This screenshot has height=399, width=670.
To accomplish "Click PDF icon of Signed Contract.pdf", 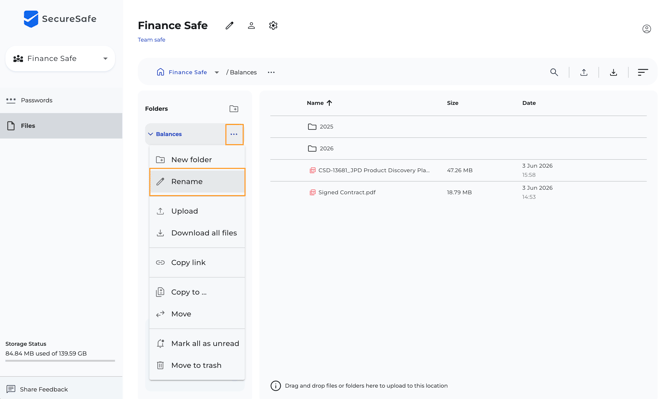I will pos(312,192).
